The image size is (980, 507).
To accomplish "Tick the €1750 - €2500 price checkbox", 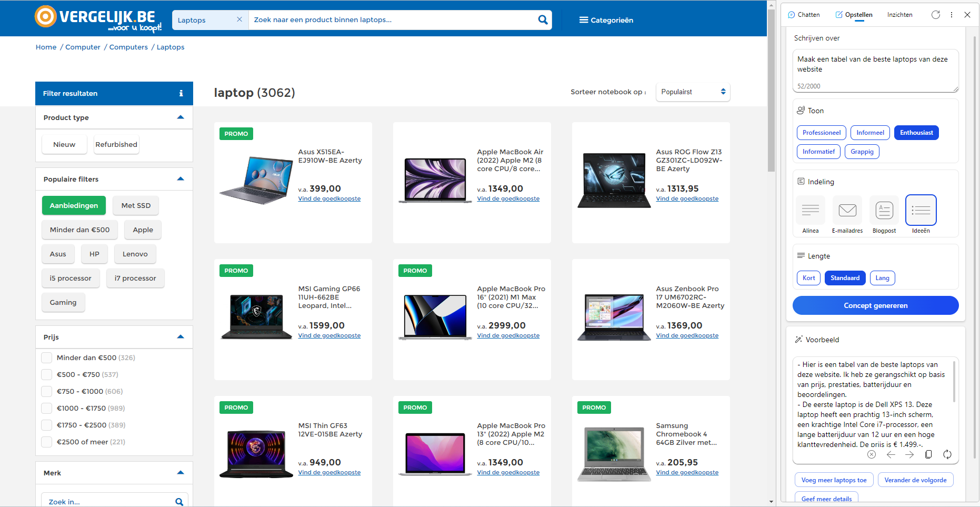I will (x=47, y=425).
